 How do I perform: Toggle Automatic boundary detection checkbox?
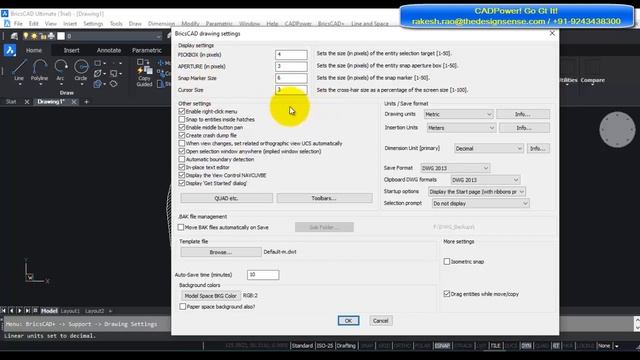click(x=182, y=159)
